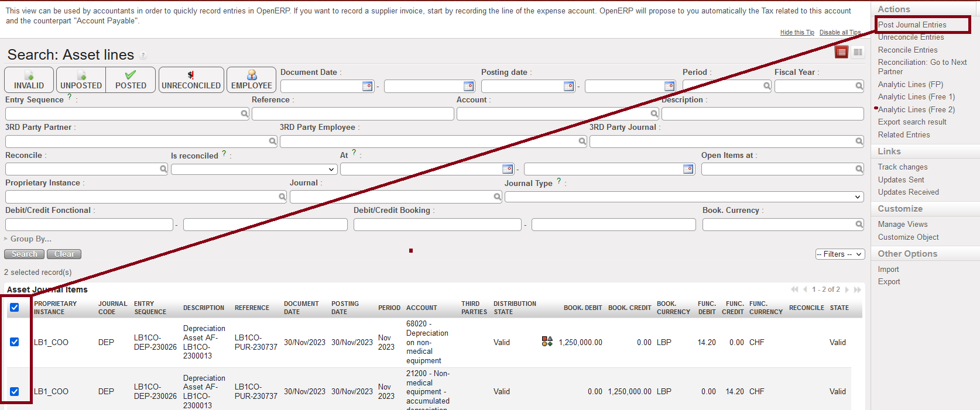This screenshot has width=980, height=410.
Task: Open distribution icon in first row
Action: 547,342
